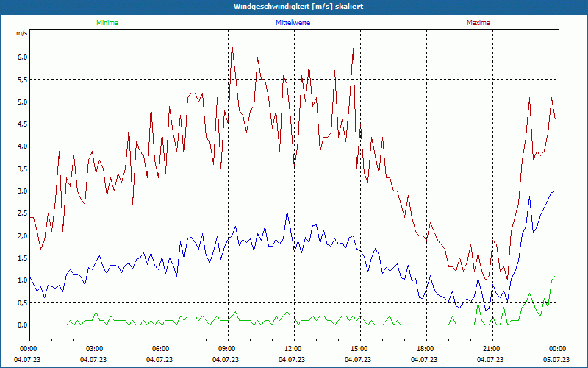The width and height of the screenshot is (588, 368).
Task: Select the 0,0 y-axis value label
Action: click(x=22, y=325)
